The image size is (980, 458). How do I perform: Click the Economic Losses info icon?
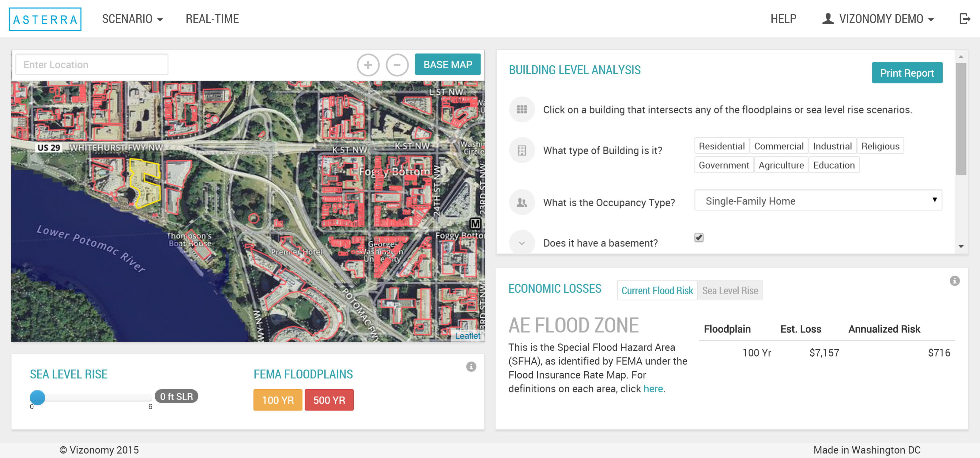(x=954, y=281)
